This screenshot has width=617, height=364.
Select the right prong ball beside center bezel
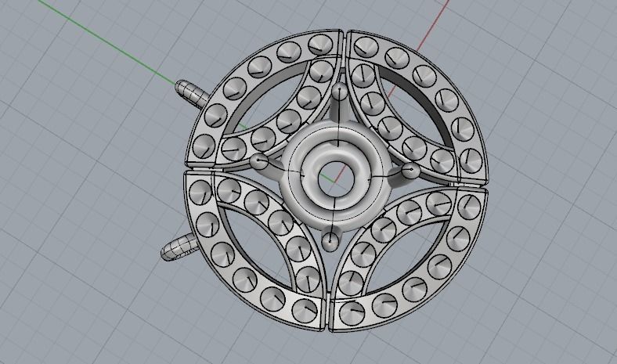pyautogui.click(x=411, y=171)
